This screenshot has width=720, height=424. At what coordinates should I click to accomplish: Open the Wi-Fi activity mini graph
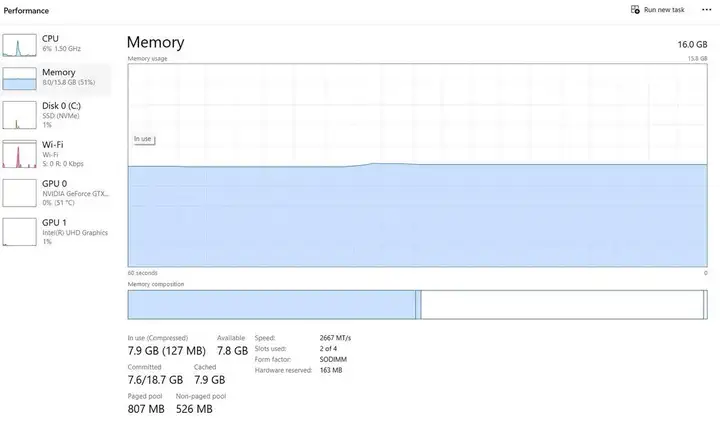click(x=19, y=154)
